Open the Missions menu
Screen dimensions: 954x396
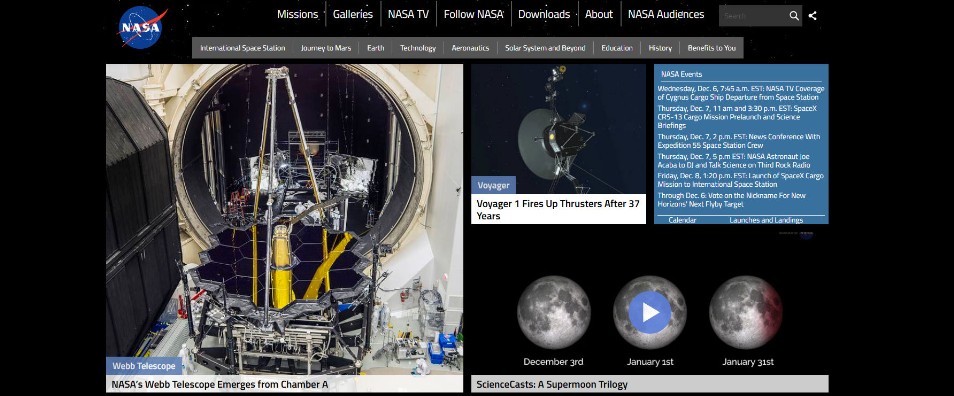tap(298, 14)
